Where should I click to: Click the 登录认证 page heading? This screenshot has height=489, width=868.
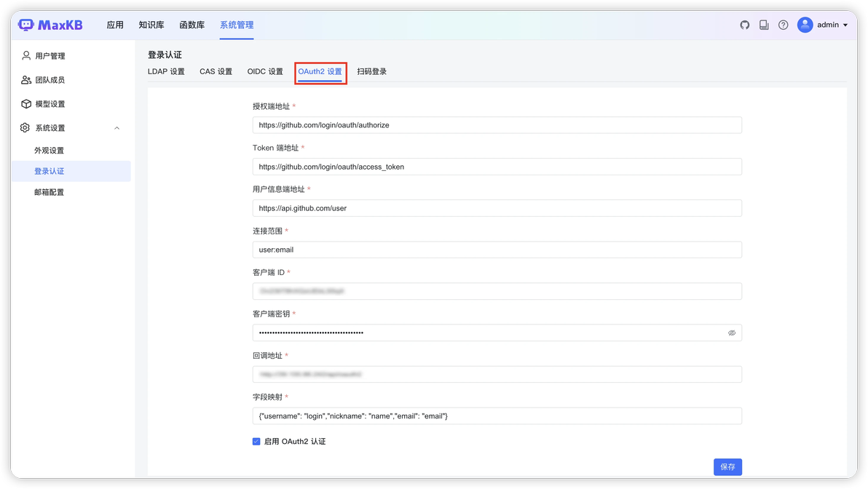click(x=165, y=55)
